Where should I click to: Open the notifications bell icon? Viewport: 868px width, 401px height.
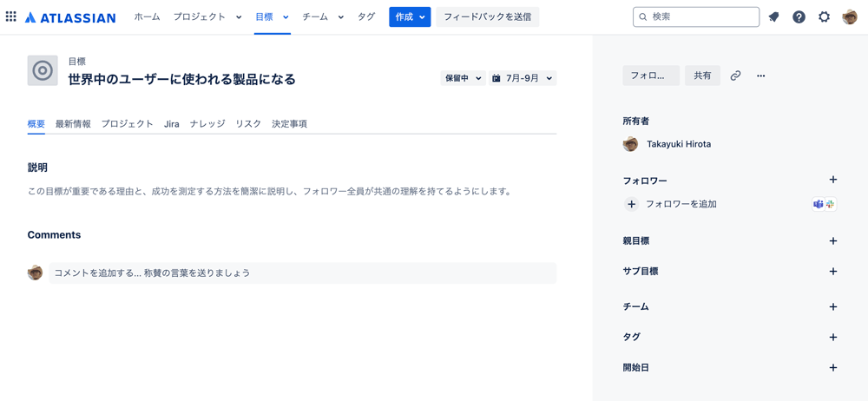click(x=774, y=17)
